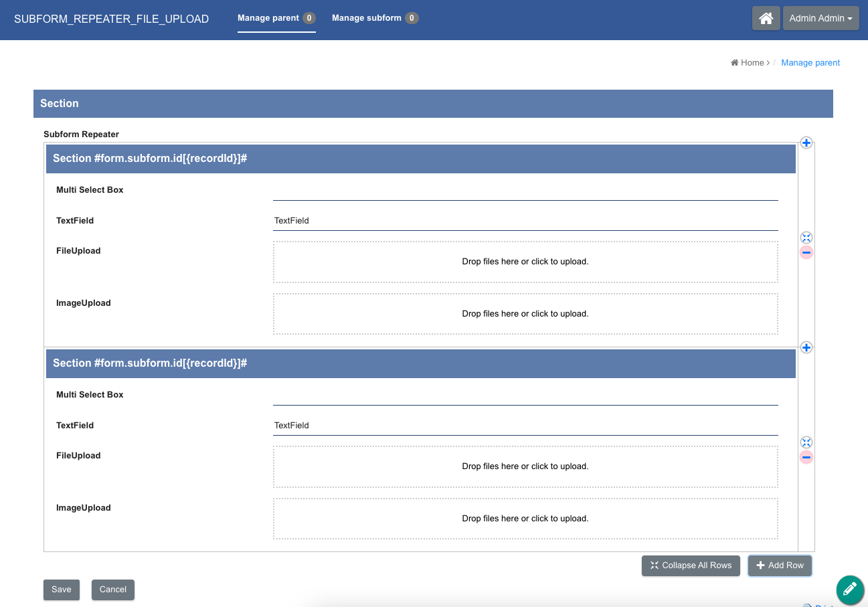Click the green pencil edit floating button
868x607 pixels.
tap(849, 590)
